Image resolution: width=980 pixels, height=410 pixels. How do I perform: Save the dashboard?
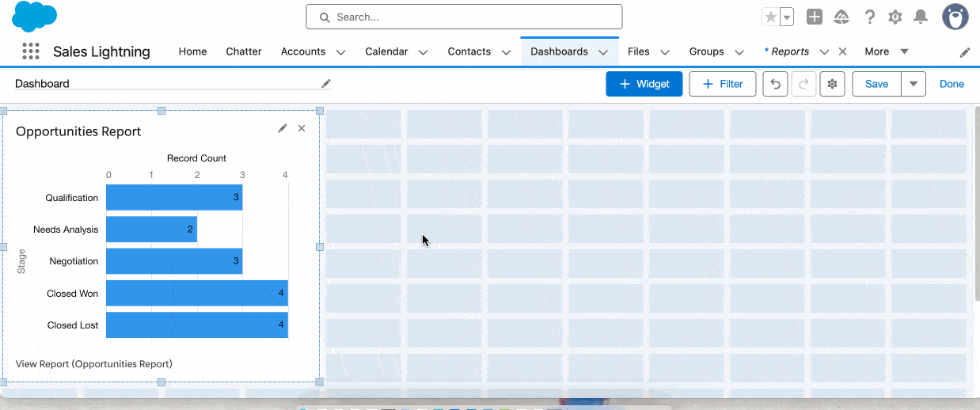[x=876, y=84]
